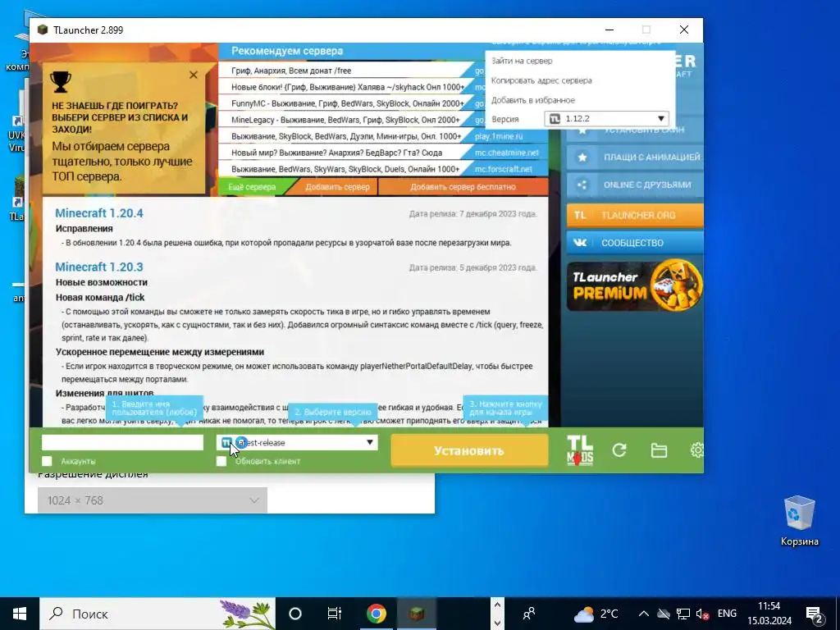840x630 pixels.
Task: Select Копировать адрес сервера menu item
Action: (x=541, y=81)
